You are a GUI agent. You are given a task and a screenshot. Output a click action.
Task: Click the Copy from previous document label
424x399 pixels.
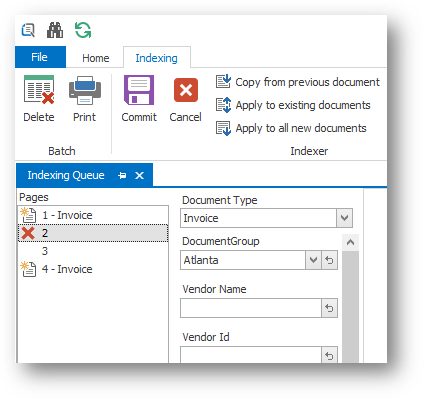pos(307,82)
